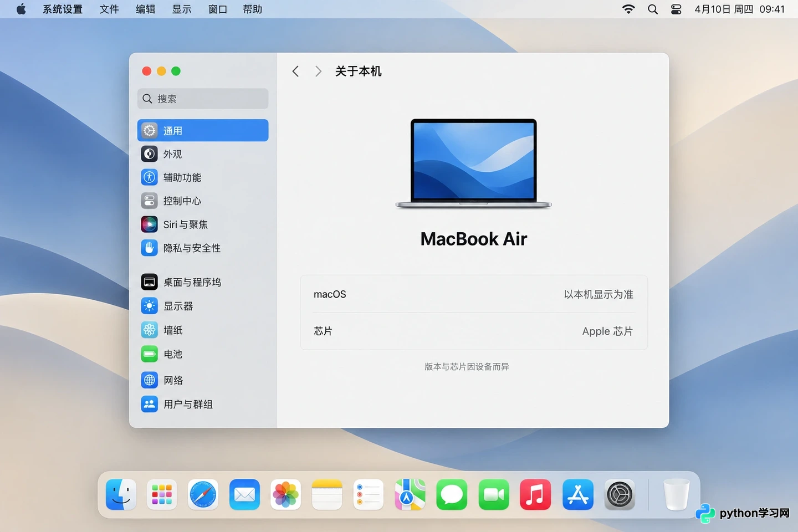The image size is (798, 532).
Task: Open Spotlight search in menu bar
Action: tap(653, 9)
